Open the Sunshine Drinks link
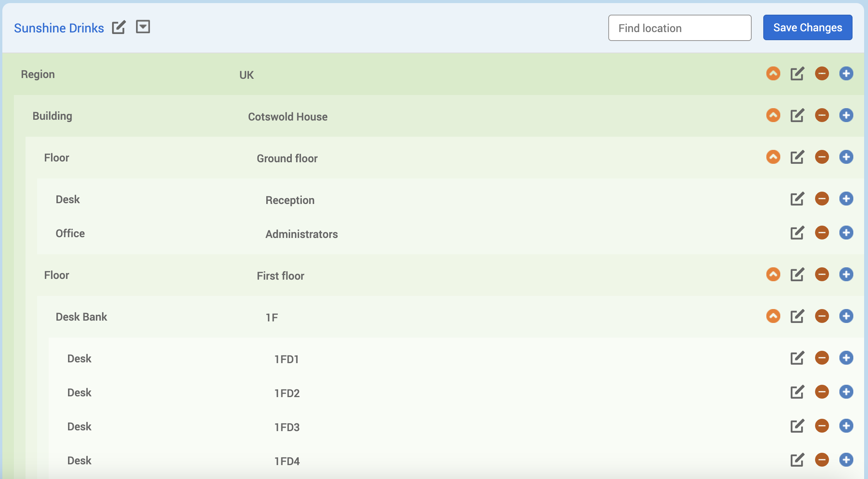Viewport: 868px width, 479px height. 59,28
